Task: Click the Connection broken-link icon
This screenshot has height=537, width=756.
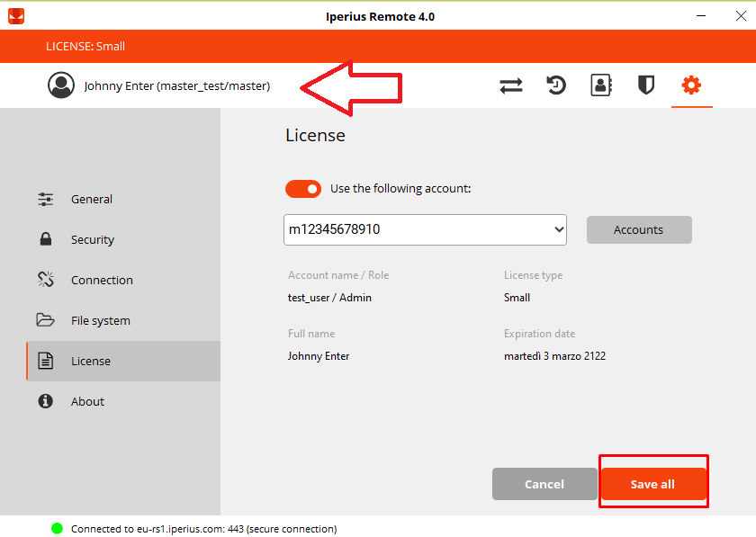Action: click(x=46, y=280)
